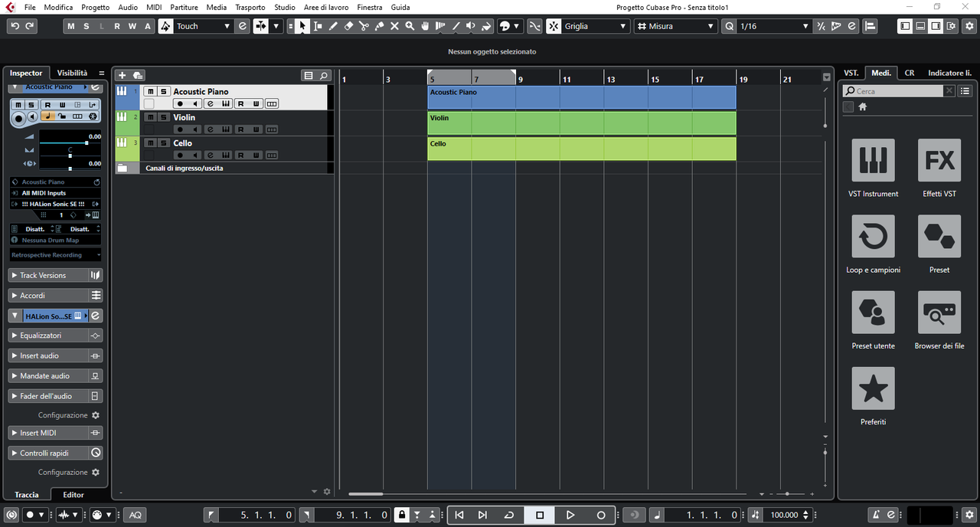Open Browser dei file tile
Viewport: 980px width, 527px height.
[939, 313]
